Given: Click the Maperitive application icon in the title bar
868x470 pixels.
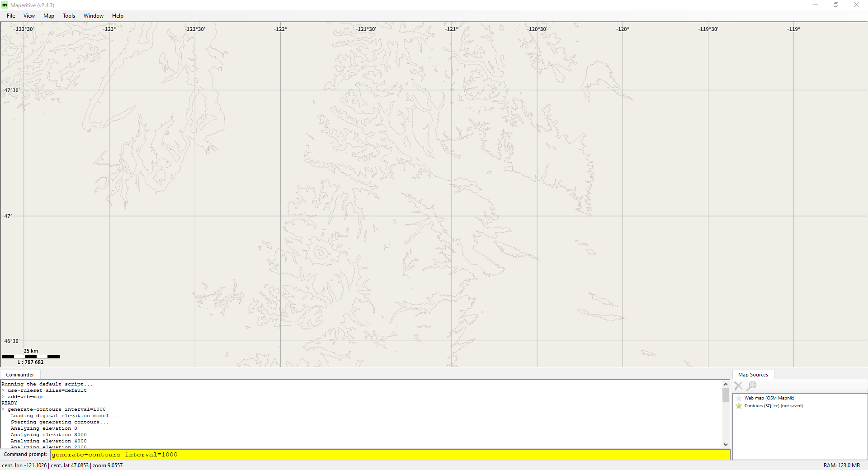Looking at the screenshot, I should coord(5,5).
